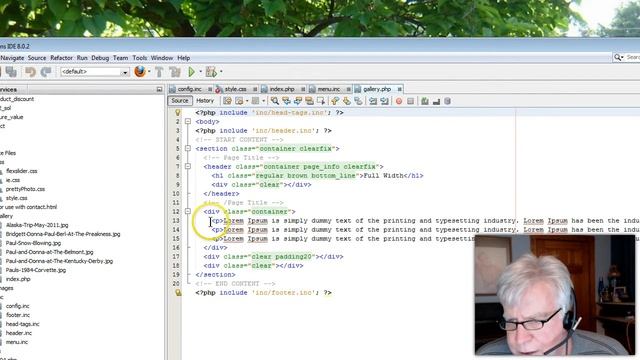
Task: Close the gallery.php tab
Action: (399, 89)
